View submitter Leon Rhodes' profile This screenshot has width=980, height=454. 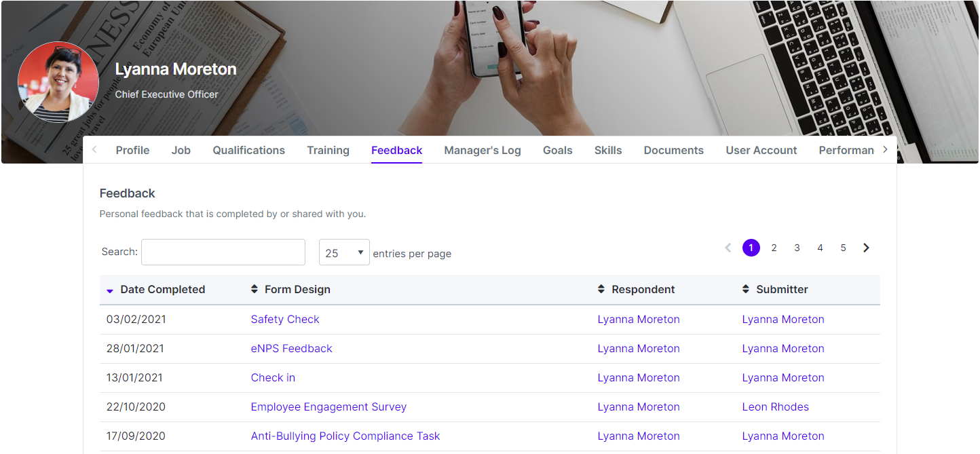775,407
